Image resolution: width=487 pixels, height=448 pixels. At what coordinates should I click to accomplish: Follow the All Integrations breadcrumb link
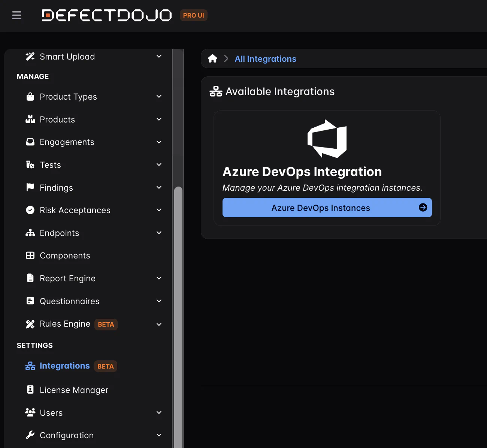click(x=265, y=59)
